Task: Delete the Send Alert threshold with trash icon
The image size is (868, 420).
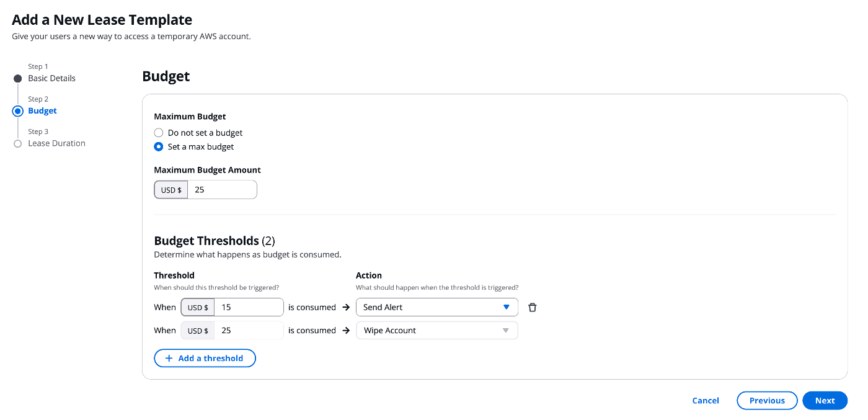Action: click(532, 307)
